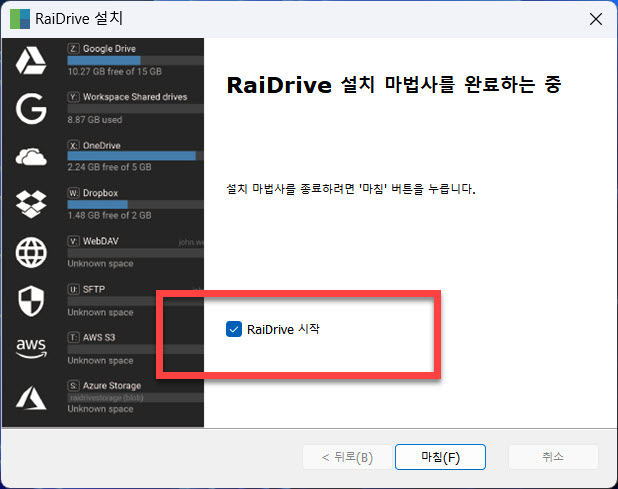Click the RaiDrive logo in title bar

[x=20, y=19]
